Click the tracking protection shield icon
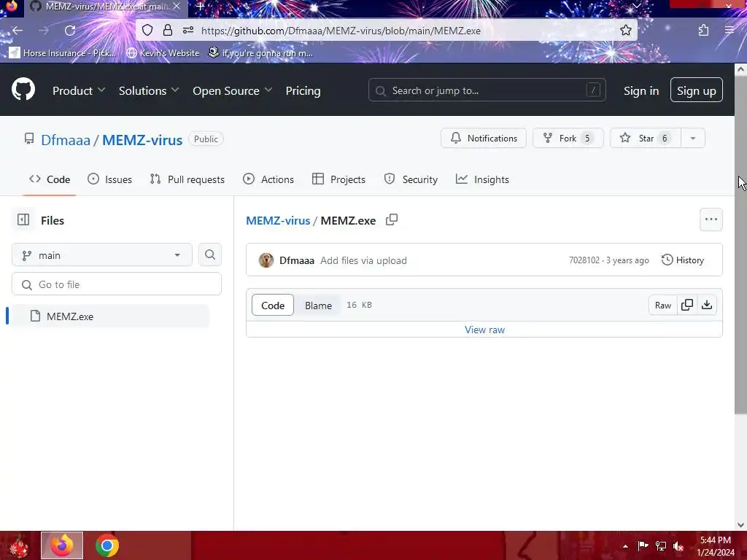Screen dimensions: 747x560 [x=147, y=31]
